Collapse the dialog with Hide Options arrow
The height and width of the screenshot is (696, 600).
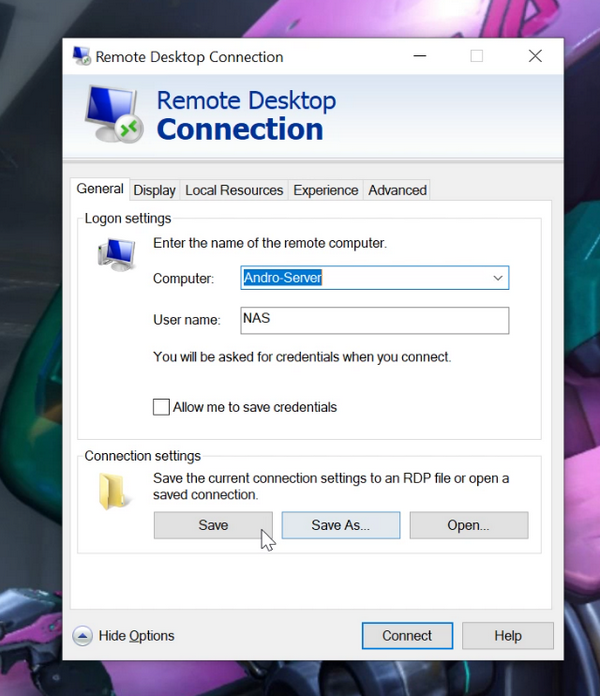tap(83, 636)
